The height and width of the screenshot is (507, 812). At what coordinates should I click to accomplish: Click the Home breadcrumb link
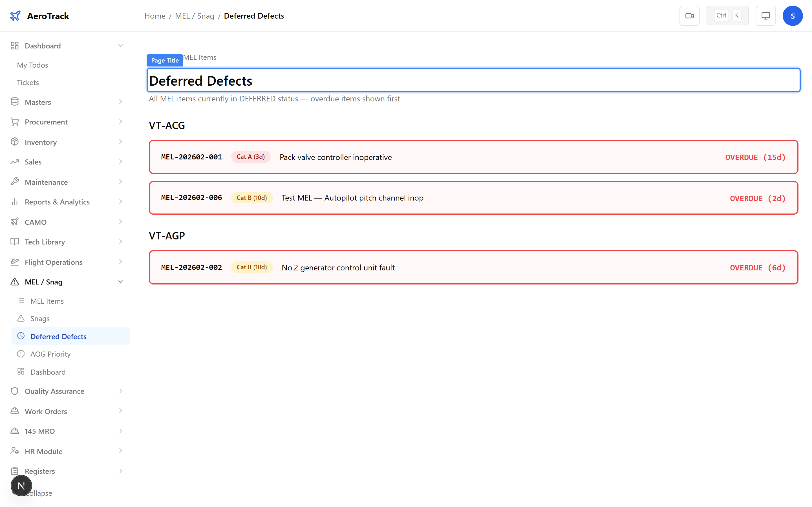155,16
